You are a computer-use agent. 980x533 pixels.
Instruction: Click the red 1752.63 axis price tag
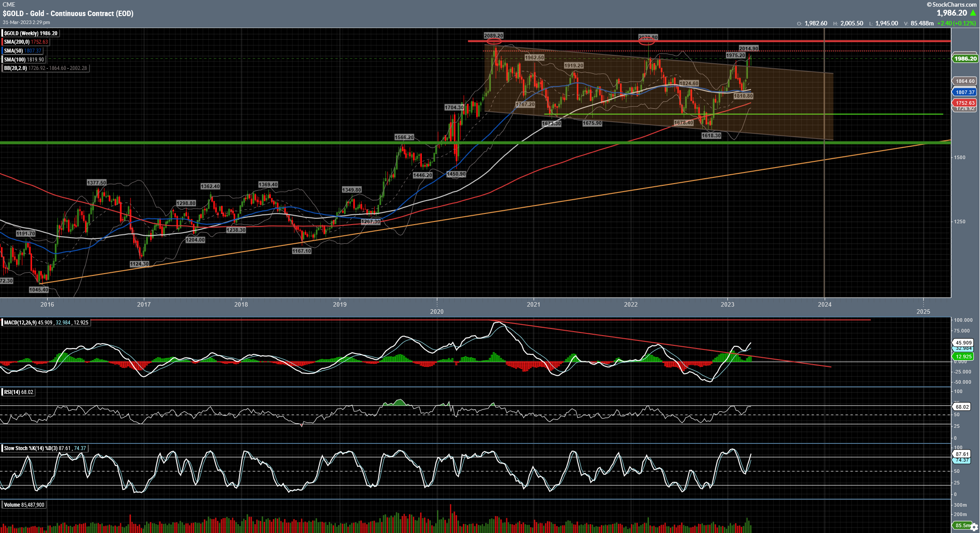pos(965,103)
